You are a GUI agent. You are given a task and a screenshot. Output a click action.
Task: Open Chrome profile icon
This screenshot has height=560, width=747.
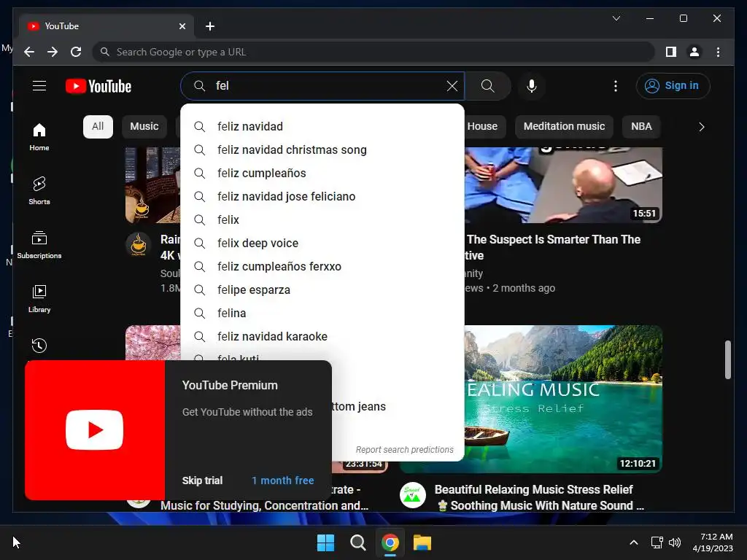(x=694, y=52)
